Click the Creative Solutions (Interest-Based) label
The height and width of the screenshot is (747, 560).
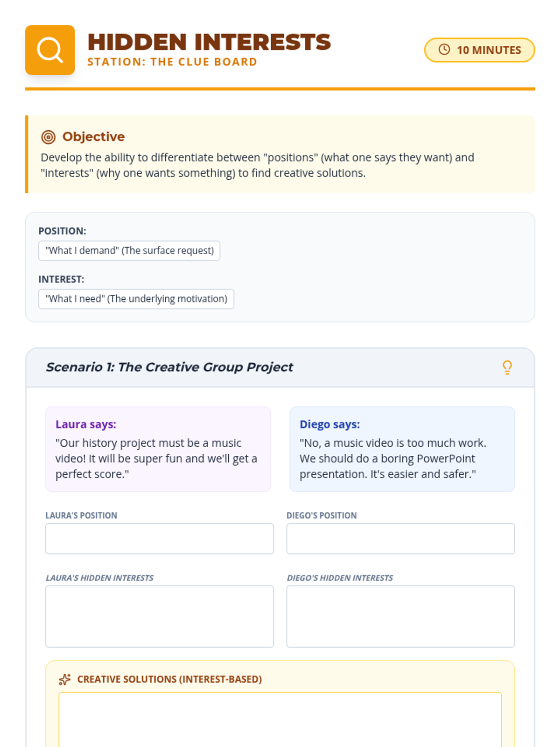[169, 679]
